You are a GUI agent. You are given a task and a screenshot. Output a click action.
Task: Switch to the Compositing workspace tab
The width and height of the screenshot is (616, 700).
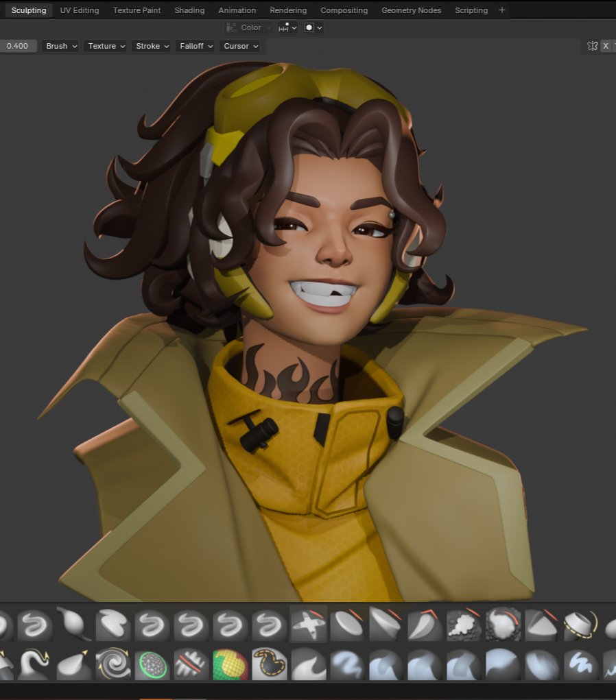(x=344, y=10)
